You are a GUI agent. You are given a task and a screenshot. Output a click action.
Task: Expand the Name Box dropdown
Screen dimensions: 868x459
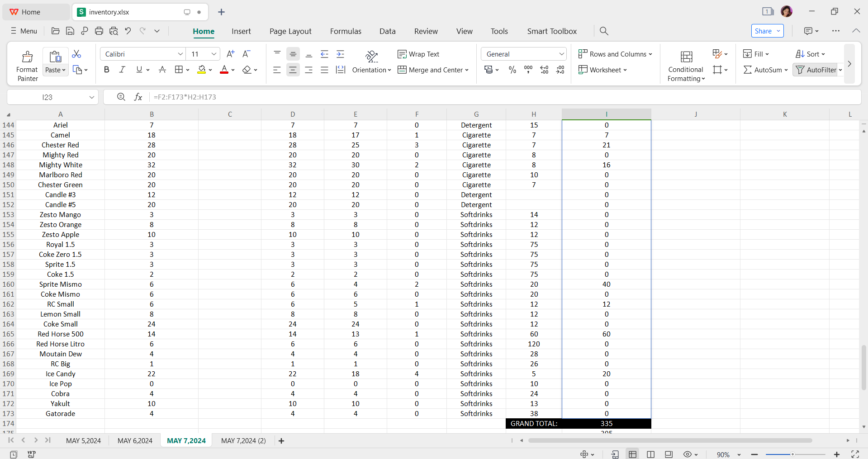pos(91,97)
